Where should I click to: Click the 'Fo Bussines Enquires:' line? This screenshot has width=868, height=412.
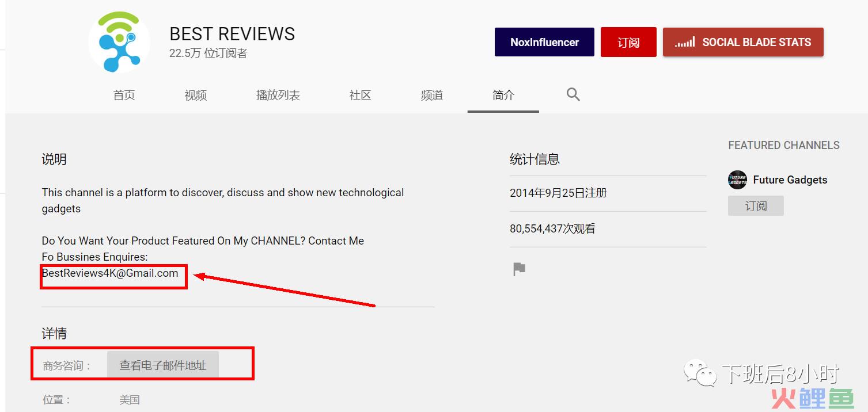pyautogui.click(x=94, y=257)
